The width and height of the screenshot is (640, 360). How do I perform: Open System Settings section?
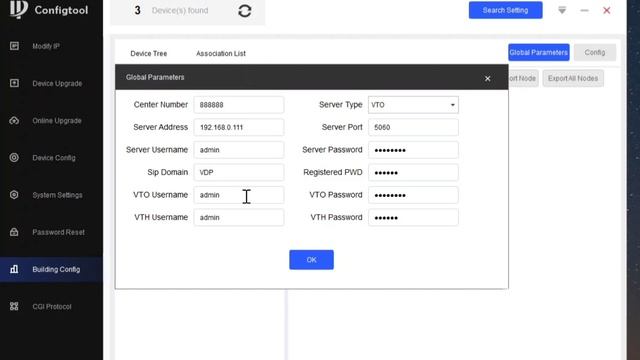(57, 195)
